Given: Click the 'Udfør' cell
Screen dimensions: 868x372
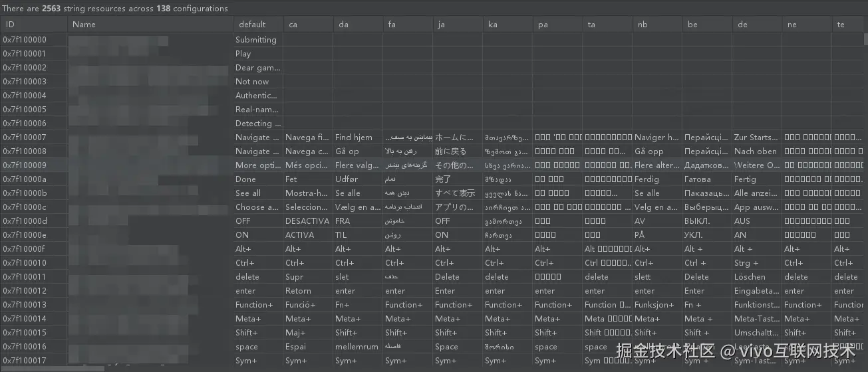Looking at the screenshot, I should [359, 179].
